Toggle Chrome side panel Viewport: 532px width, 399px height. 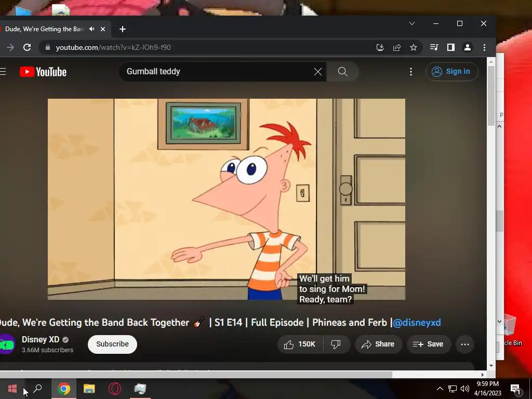(x=450, y=47)
